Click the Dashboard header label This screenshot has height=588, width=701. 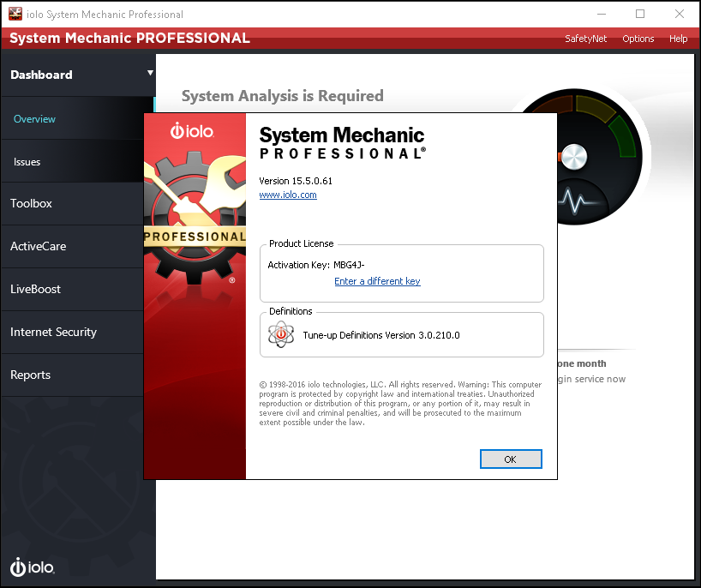[x=41, y=75]
